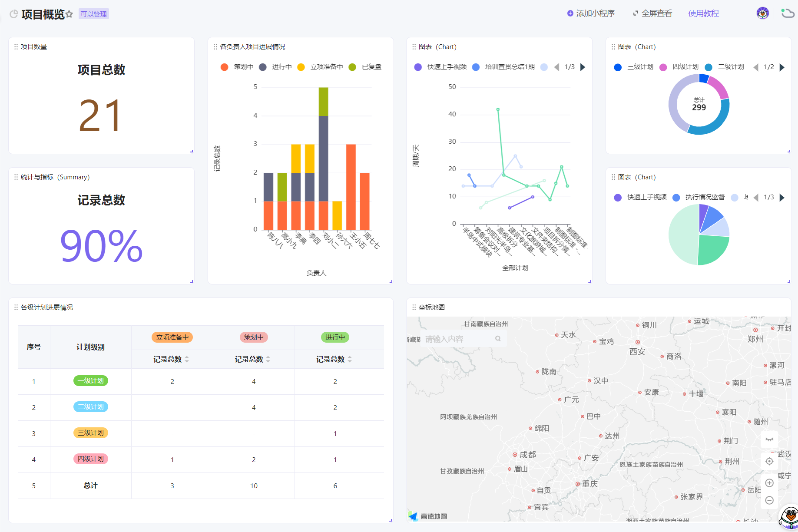798x532 pixels.
Task: Click 添加小程序 button
Action: point(591,13)
